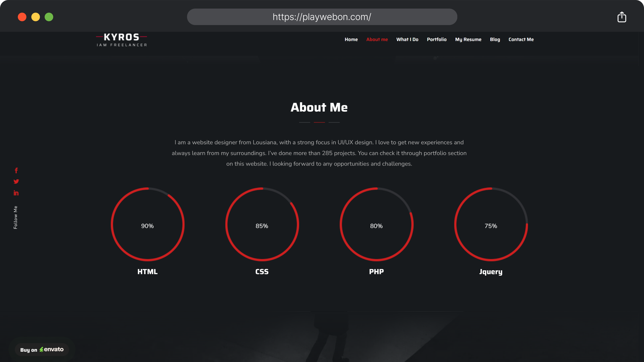The image size is (644, 362).
Task: Navigate to Portfolio menu link
Action: 436,39
